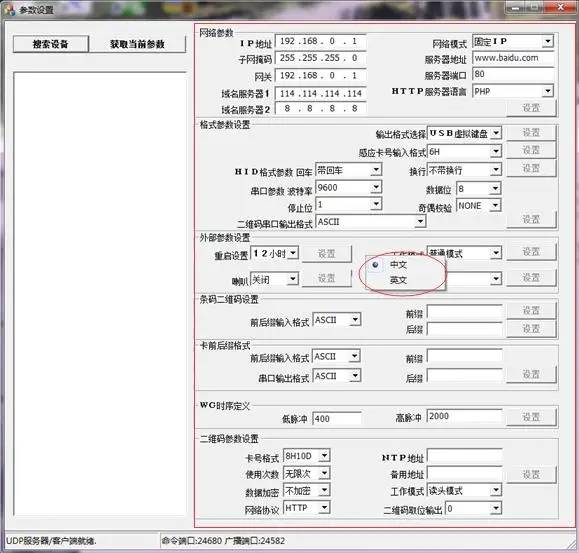Click the empty device list box
This screenshot has width=579, height=553.
pos(100,294)
